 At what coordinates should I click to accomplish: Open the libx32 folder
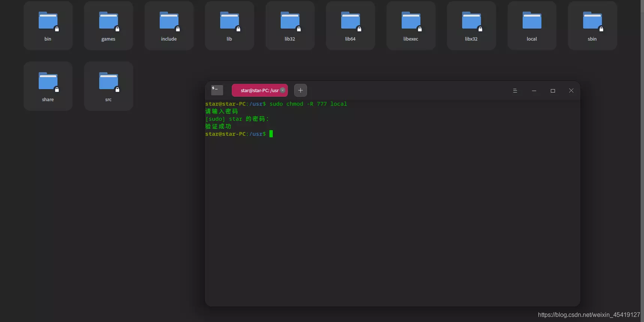[471, 26]
